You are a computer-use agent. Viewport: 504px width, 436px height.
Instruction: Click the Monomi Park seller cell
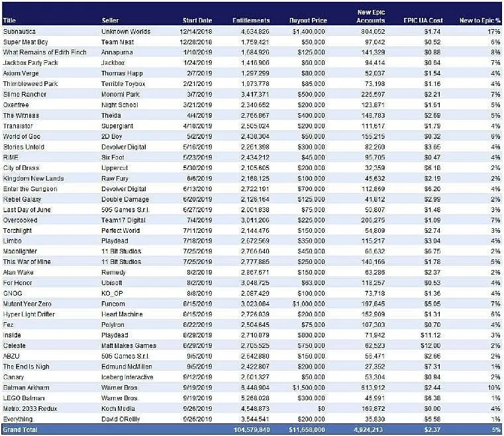pos(121,95)
